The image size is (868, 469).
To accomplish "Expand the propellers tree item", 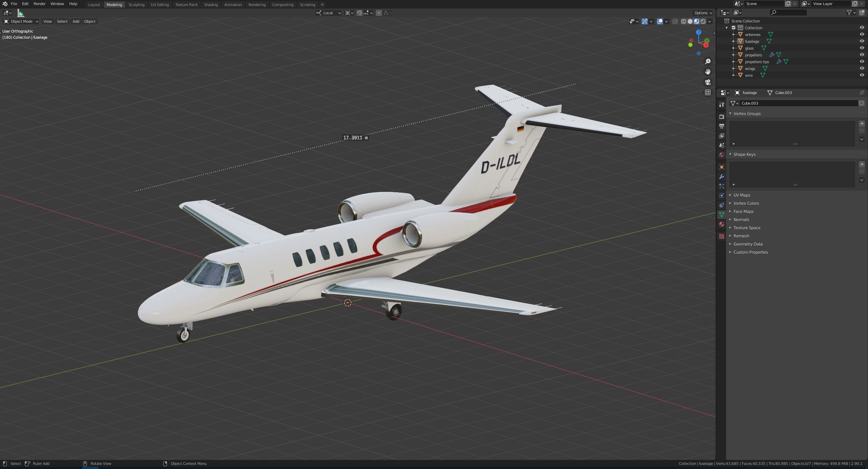I will click(x=734, y=55).
